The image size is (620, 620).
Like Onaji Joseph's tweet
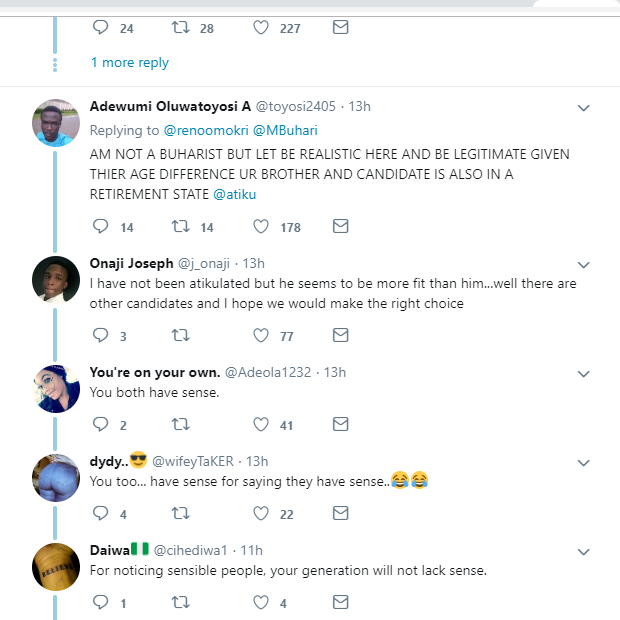coord(261,335)
